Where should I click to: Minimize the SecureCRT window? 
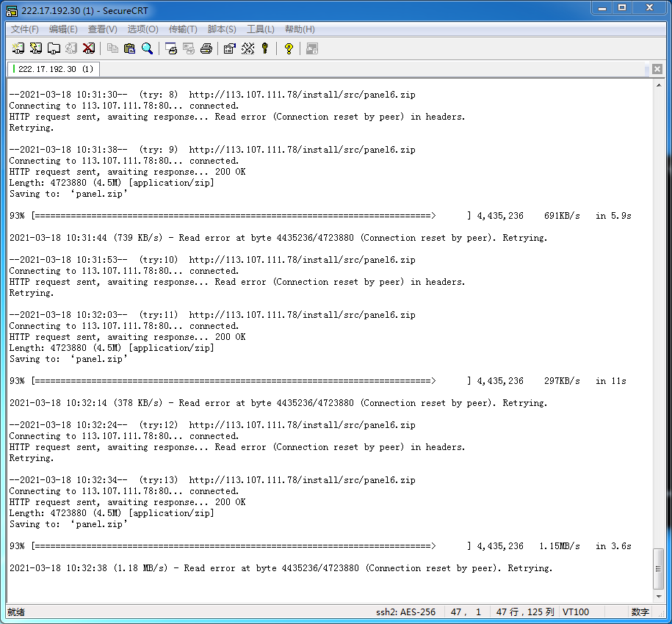pos(602,8)
